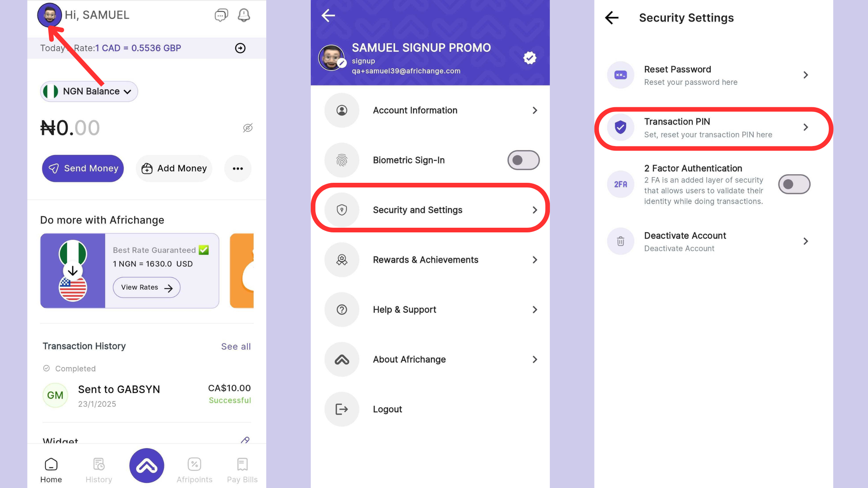Tap the View Rates button
The width and height of the screenshot is (868, 488).
[146, 287]
